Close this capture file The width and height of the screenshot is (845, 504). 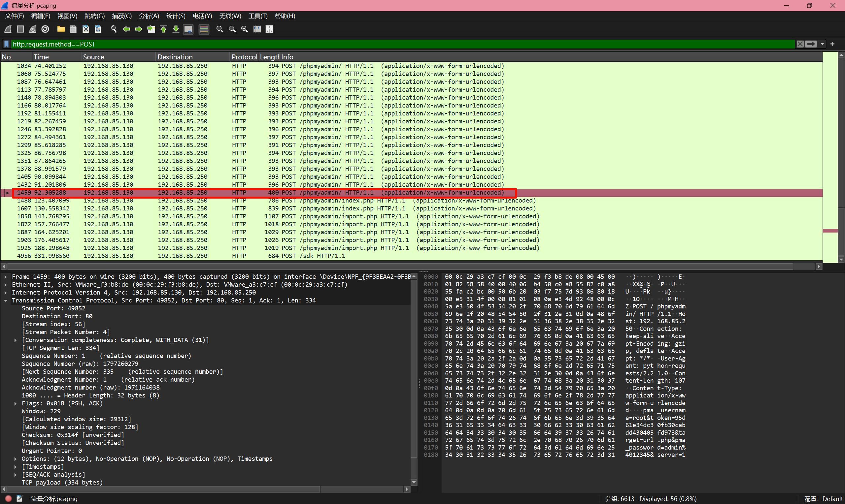(85, 29)
